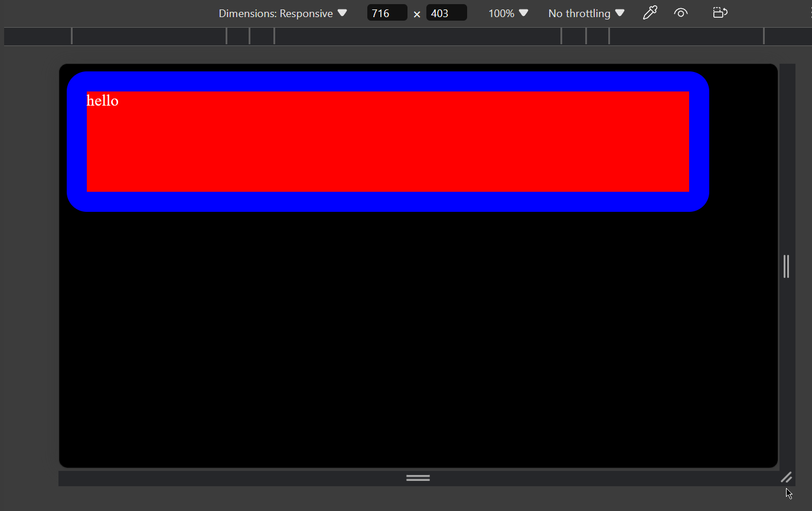This screenshot has width=812, height=511.
Task: Select the widest center segment of breakpoint bar
Action: (418, 37)
